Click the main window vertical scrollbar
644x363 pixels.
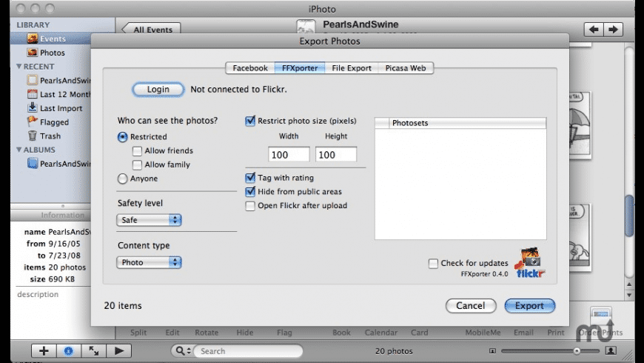click(629, 216)
